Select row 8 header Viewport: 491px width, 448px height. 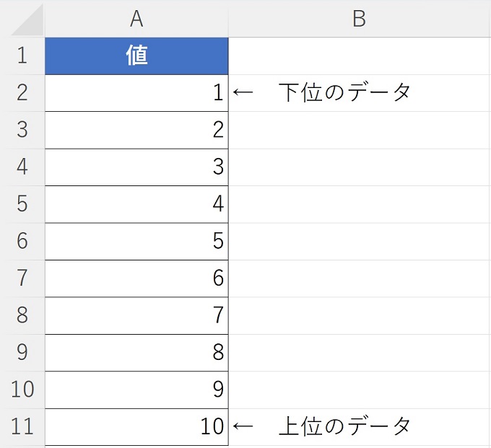22,315
